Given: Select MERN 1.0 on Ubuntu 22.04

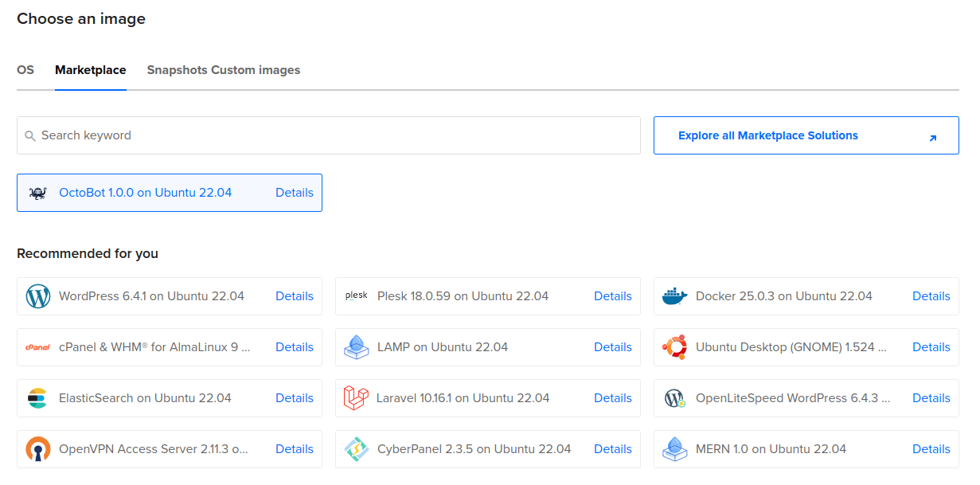Looking at the screenshot, I should pyautogui.click(x=806, y=449).
